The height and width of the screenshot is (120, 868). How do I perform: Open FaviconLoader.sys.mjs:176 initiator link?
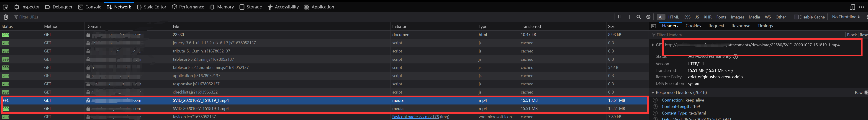click(415, 117)
